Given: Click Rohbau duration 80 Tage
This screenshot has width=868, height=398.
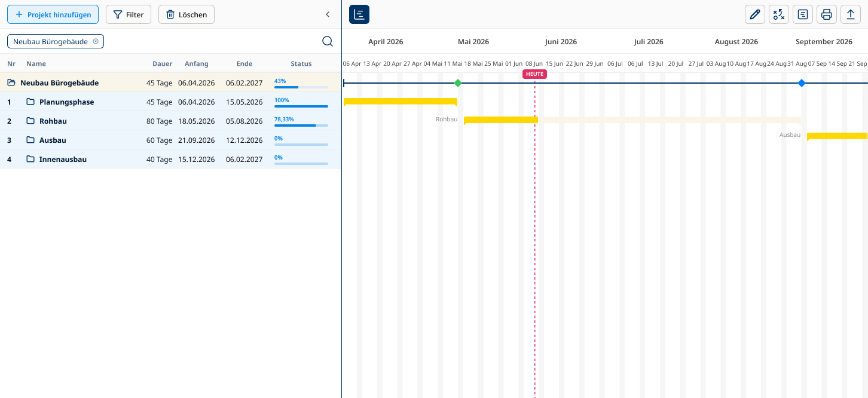Looking at the screenshot, I should tap(159, 121).
